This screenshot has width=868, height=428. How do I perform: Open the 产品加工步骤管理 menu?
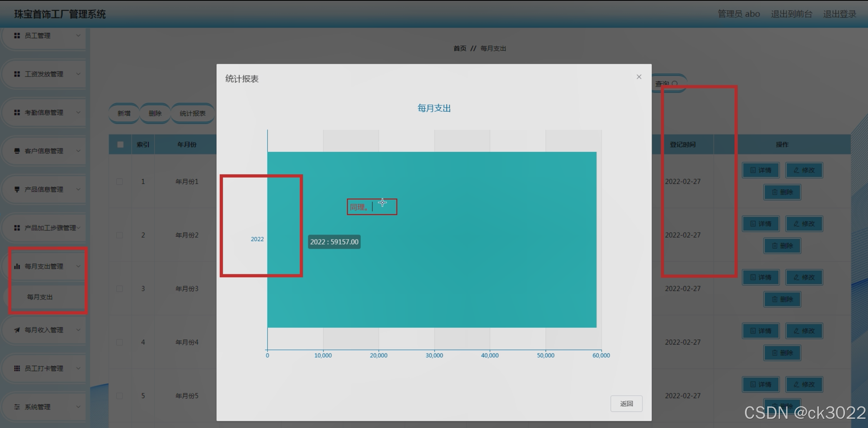coord(50,228)
